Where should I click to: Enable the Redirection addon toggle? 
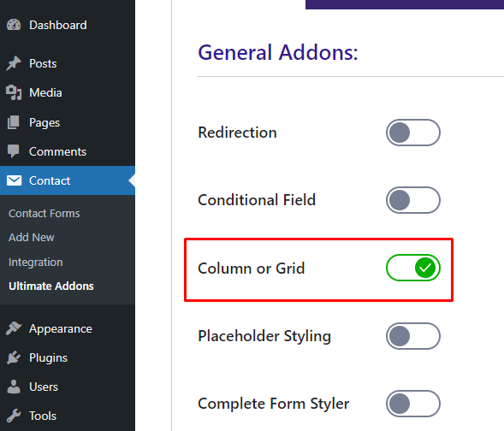pyautogui.click(x=413, y=133)
